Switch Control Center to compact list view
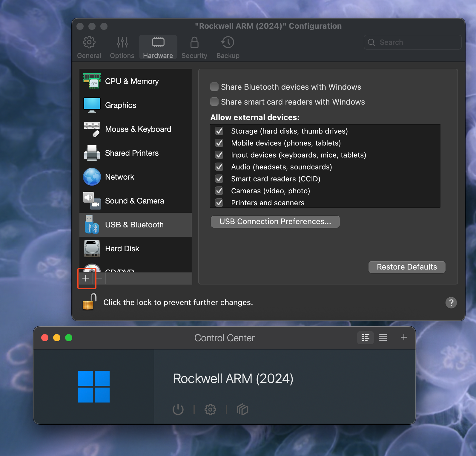The width and height of the screenshot is (476, 456). 383,338
